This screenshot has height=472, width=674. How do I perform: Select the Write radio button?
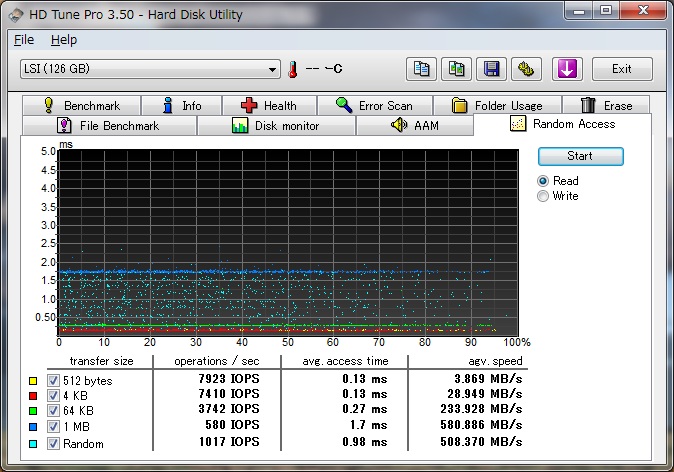[x=543, y=196]
